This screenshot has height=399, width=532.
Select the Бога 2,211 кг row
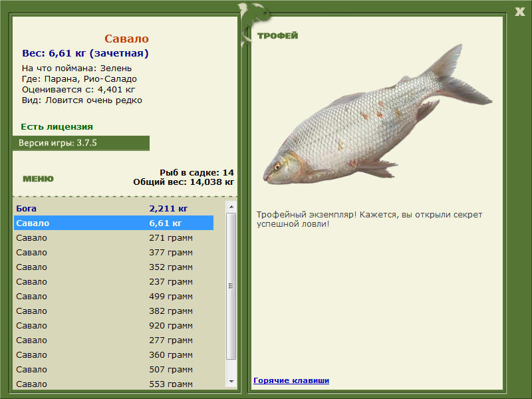(x=114, y=208)
